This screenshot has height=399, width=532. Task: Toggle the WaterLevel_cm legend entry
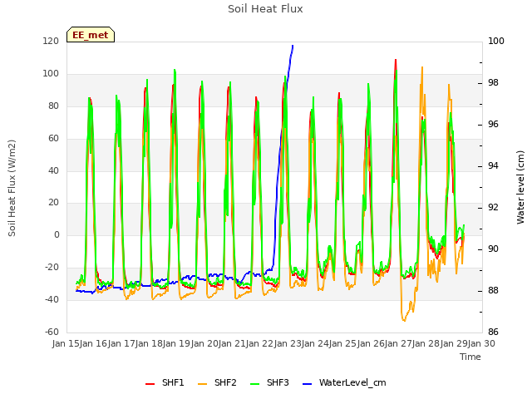coord(344,382)
